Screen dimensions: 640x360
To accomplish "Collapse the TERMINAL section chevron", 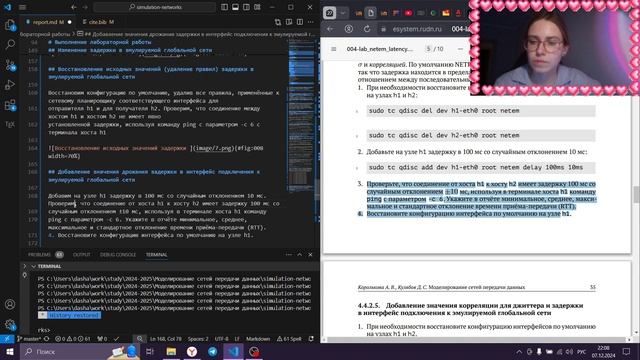I will pos(33,266).
